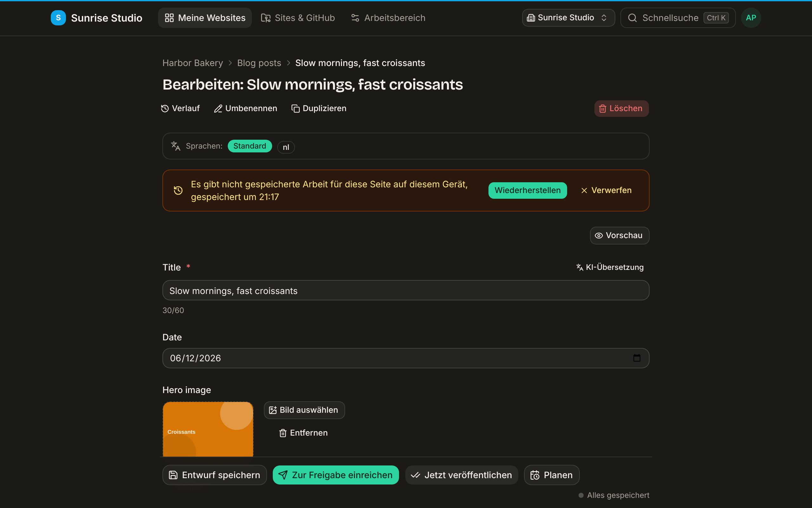Go to Blog posts breadcrumb

259,63
